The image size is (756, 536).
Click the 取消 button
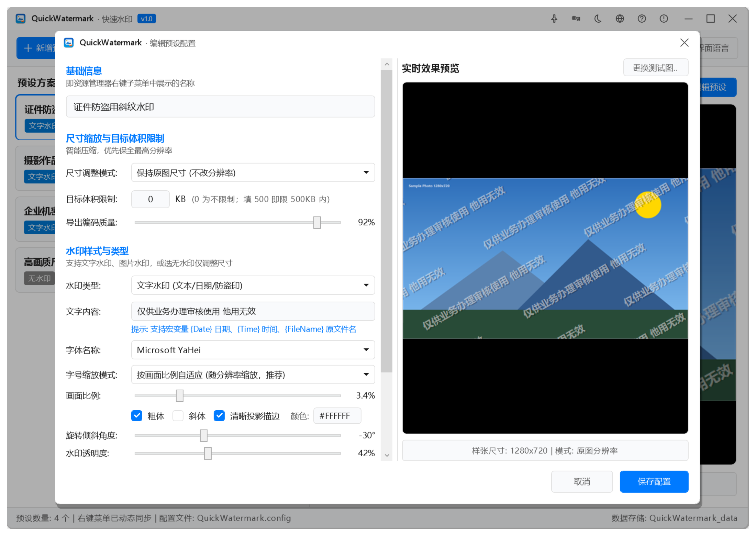click(582, 482)
